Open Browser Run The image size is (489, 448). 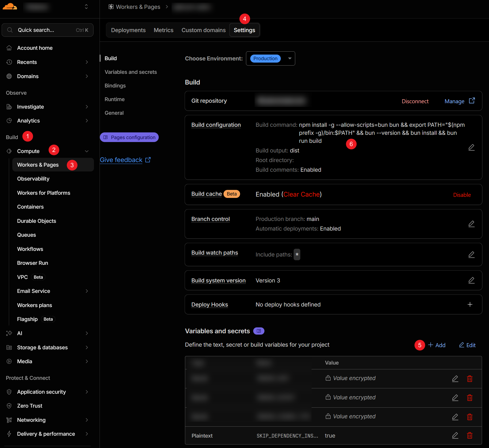click(33, 263)
